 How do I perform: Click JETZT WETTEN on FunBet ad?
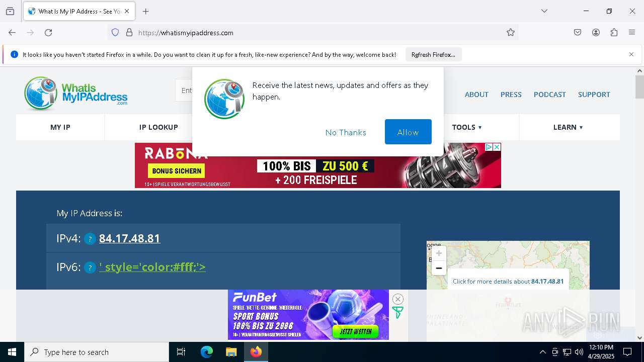tap(356, 331)
